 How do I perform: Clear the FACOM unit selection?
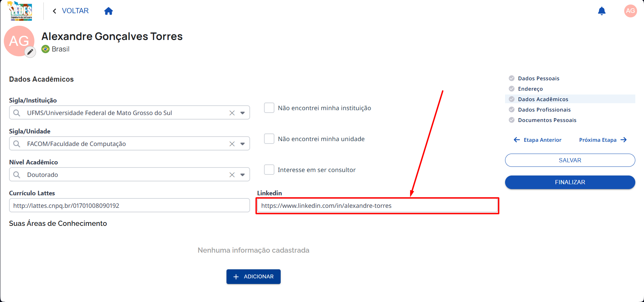(x=232, y=144)
